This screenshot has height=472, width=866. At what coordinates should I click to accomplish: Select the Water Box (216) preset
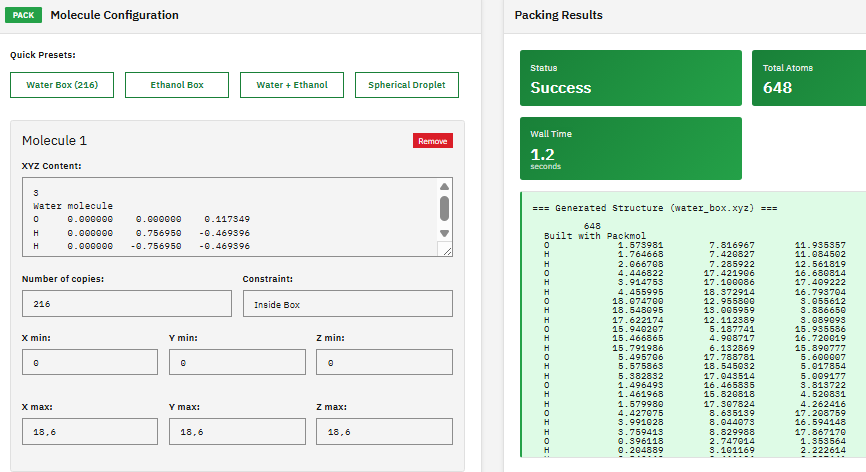pyautogui.click(x=62, y=85)
